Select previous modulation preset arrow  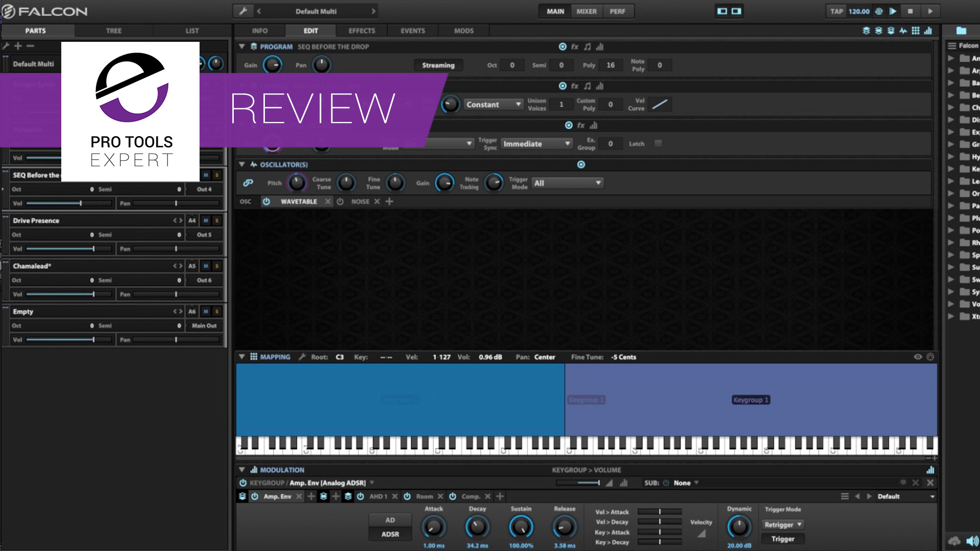pyautogui.click(x=857, y=496)
